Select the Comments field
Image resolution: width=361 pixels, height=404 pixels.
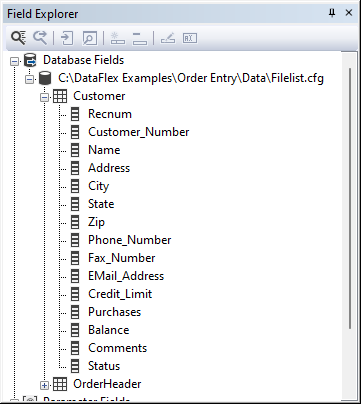(117, 348)
